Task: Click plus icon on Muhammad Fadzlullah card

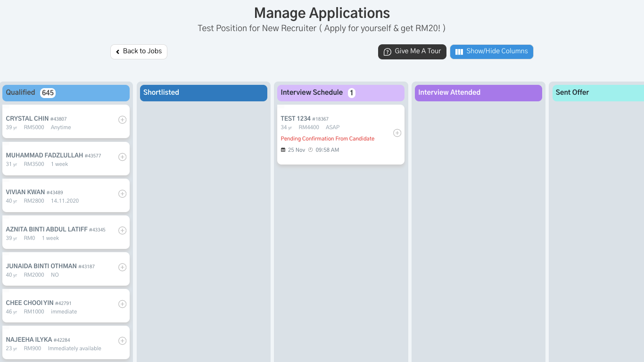Action: [x=122, y=157]
